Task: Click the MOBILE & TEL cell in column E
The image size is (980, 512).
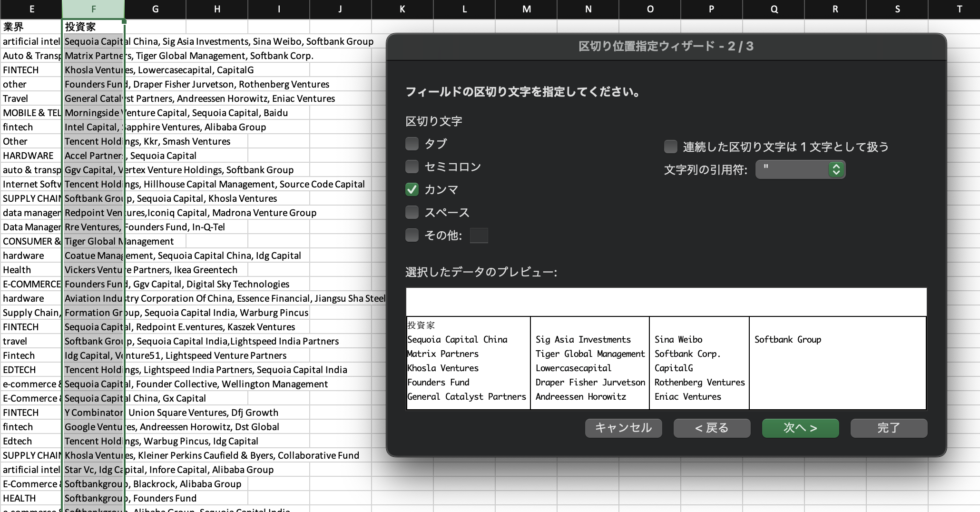Action: [31, 113]
